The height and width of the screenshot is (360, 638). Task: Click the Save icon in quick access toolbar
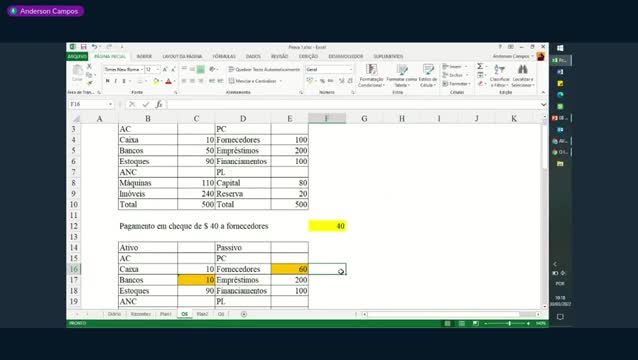[83, 47]
